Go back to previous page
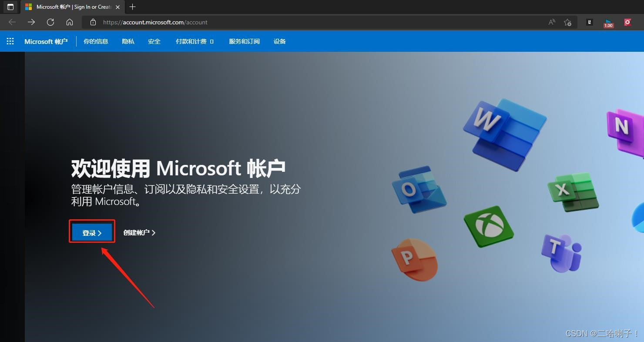 click(x=12, y=22)
